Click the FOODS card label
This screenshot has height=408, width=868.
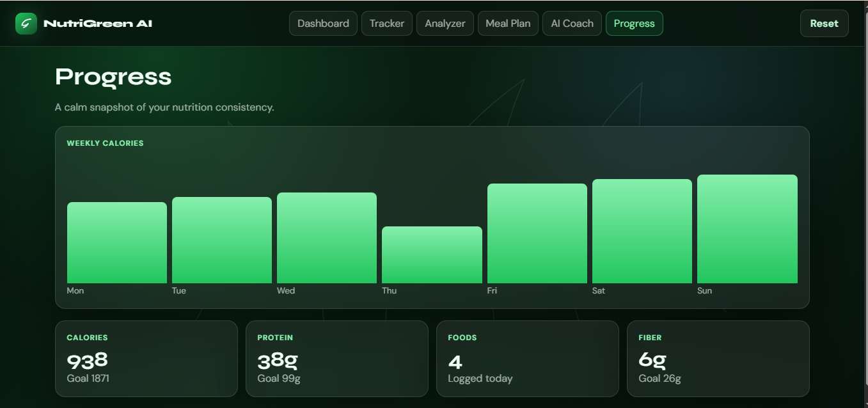462,338
